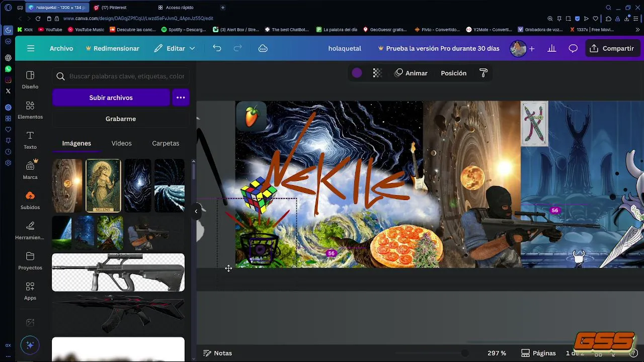Switch to the Imágenes tab
Screen dimensions: 644x362
coord(76,143)
